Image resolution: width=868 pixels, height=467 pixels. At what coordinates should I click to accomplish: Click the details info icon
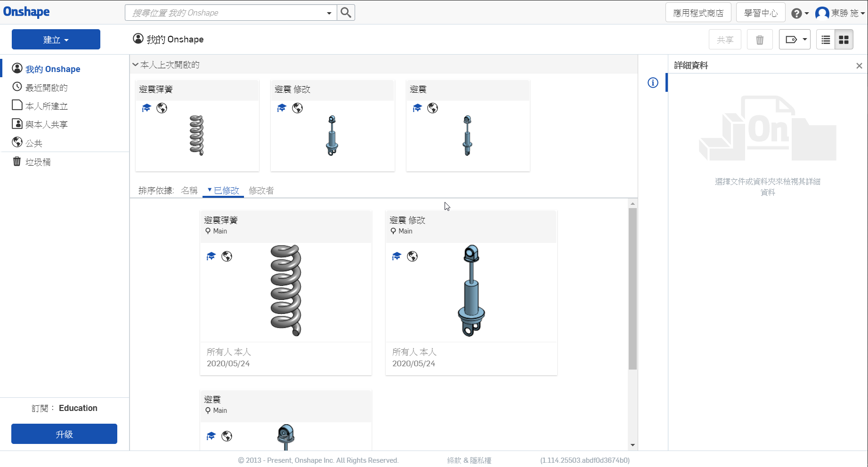[x=653, y=83]
